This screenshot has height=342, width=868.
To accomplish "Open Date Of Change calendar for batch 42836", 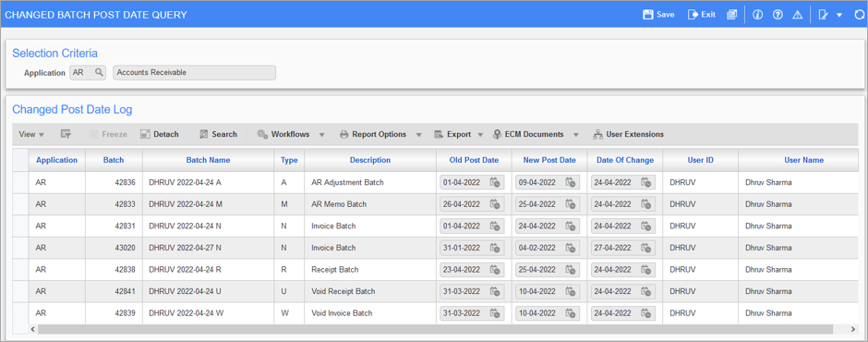I will pos(645,182).
